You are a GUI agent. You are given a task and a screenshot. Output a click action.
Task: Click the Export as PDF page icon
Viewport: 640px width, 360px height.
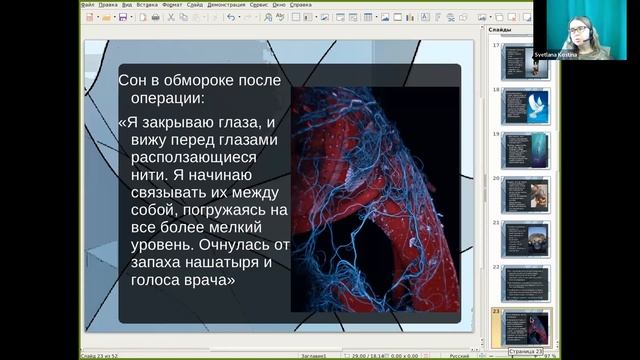143,17
